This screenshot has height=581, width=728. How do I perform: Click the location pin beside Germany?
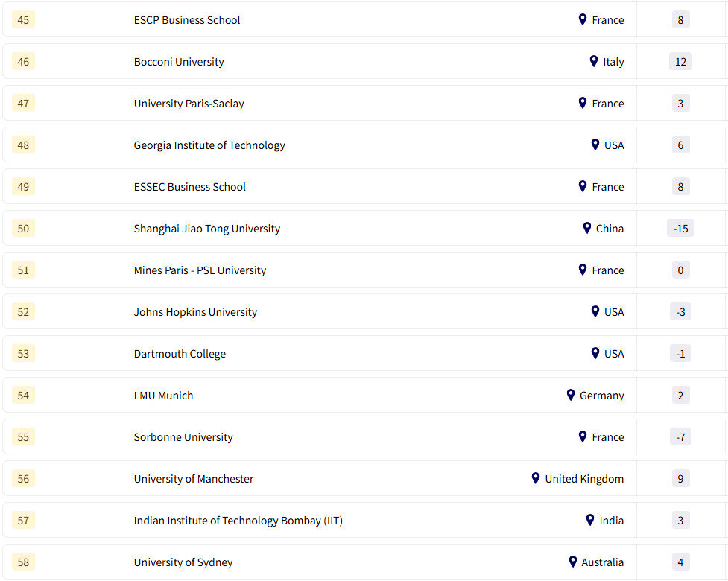click(x=571, y=395)
